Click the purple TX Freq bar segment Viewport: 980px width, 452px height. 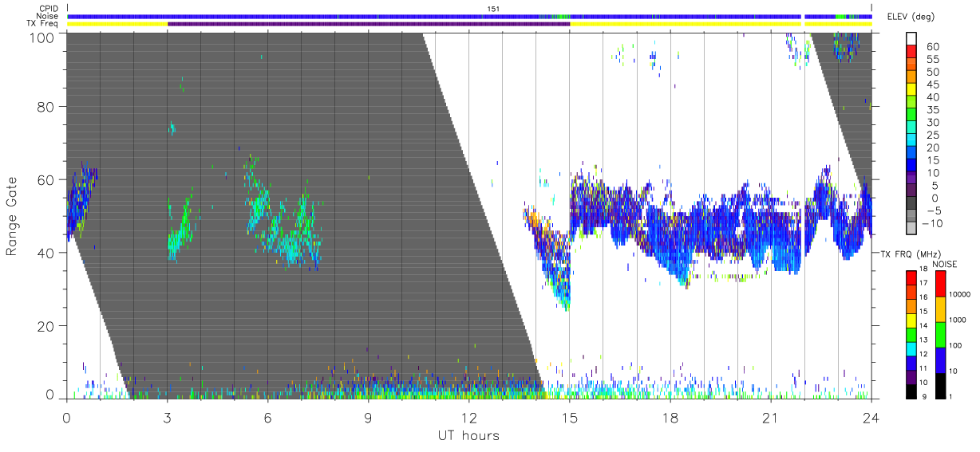click(x=369, y=24)
